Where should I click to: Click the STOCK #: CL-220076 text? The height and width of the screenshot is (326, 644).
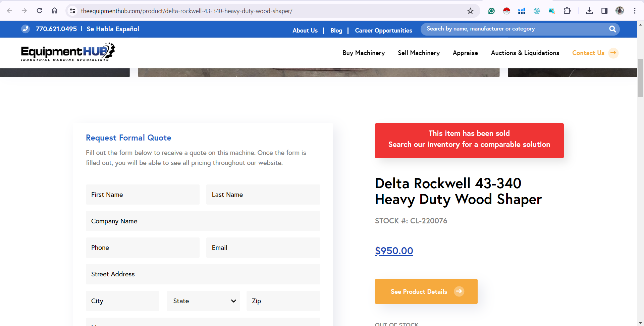(411, 221)
